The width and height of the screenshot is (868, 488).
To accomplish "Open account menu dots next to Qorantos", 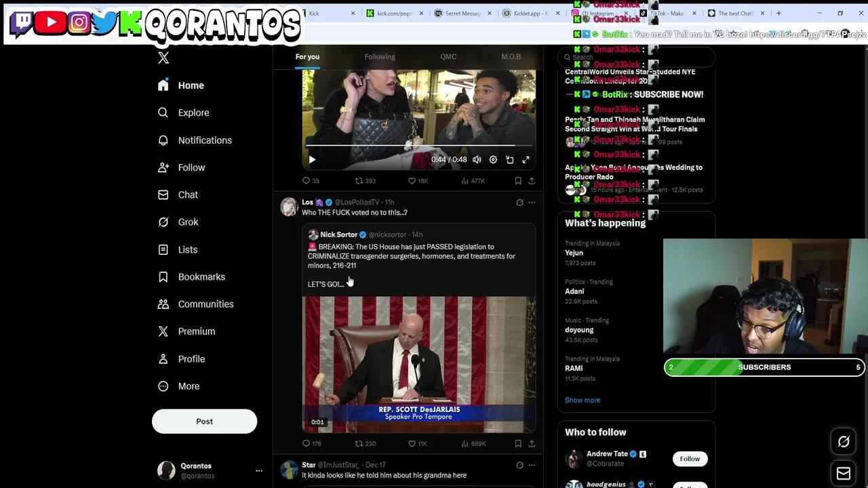I will [x=258, y=470].
